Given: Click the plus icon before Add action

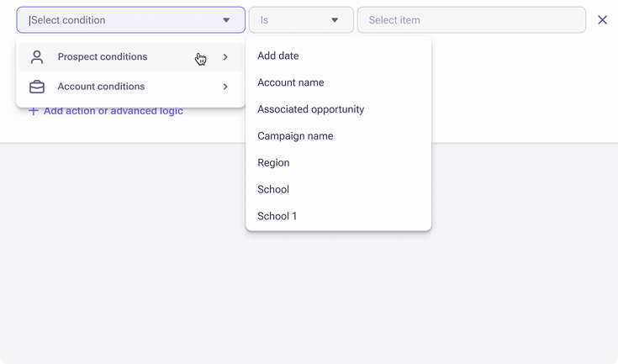Looking at the screenshot, I should (x=34, y=111).
